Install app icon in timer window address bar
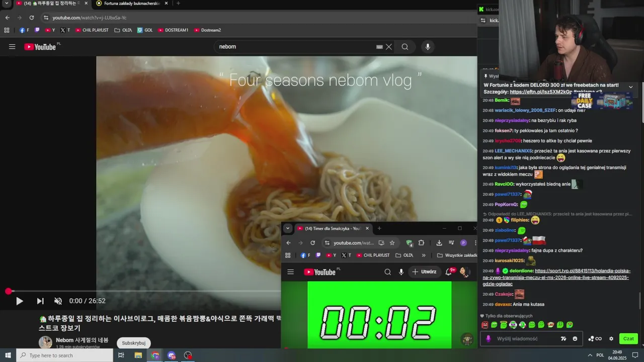Viewport: 644px width, 362px height. point(381,243)
